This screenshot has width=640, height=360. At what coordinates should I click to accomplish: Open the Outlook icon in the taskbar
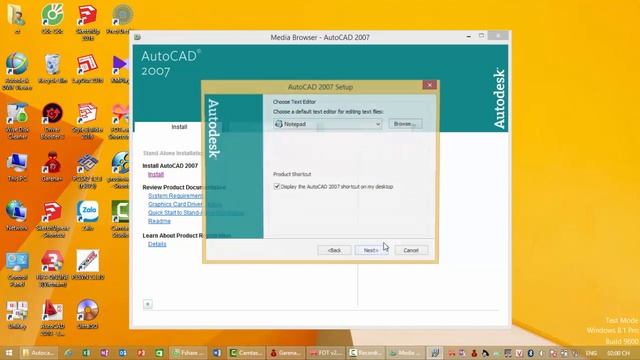tap(123, 353)
